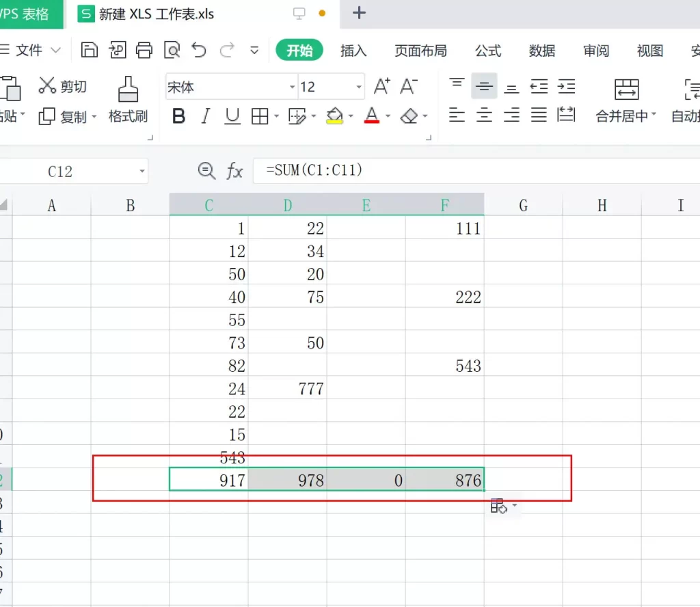Click the Save icon on quick toolbar
Screen dimensions: 700x607
tap(90, 50)
